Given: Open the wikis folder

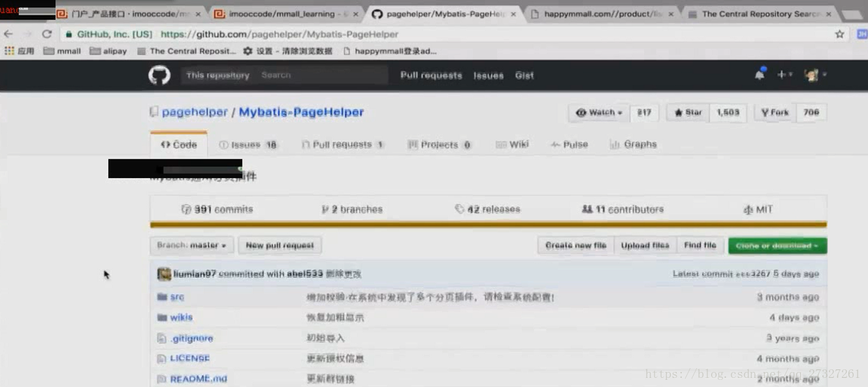Looking at the screenshot, I should point(181,318).
